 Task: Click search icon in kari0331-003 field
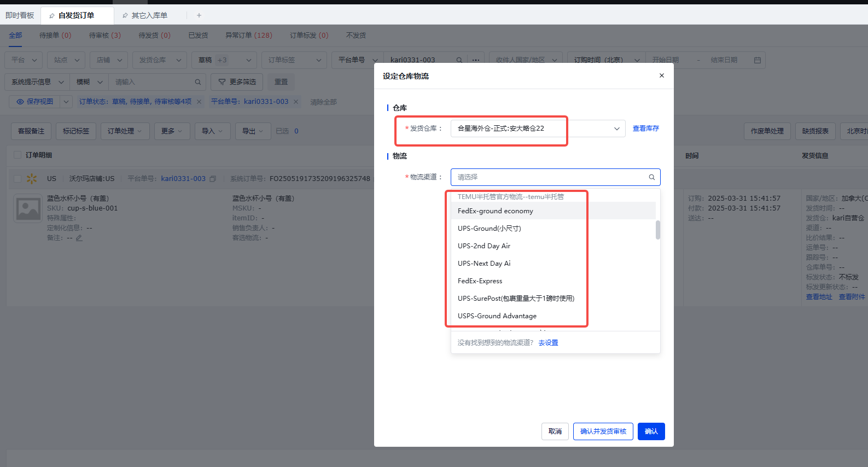(459, 60)
